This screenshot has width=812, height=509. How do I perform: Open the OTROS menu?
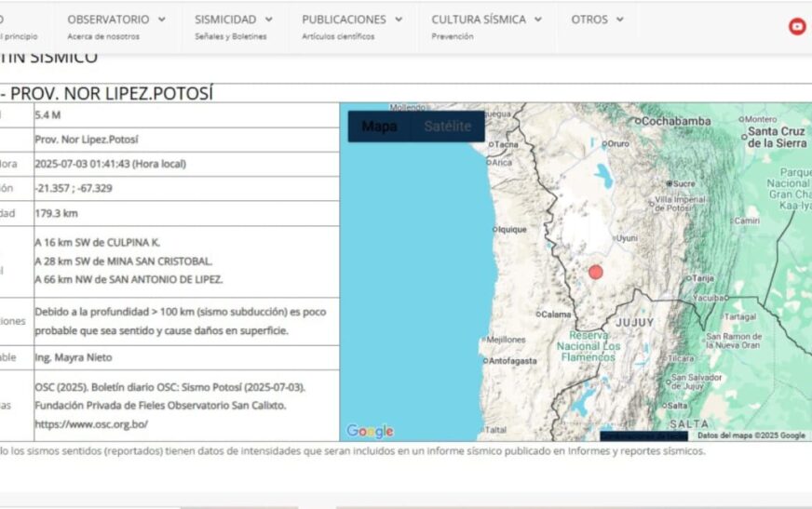(589, 20)
